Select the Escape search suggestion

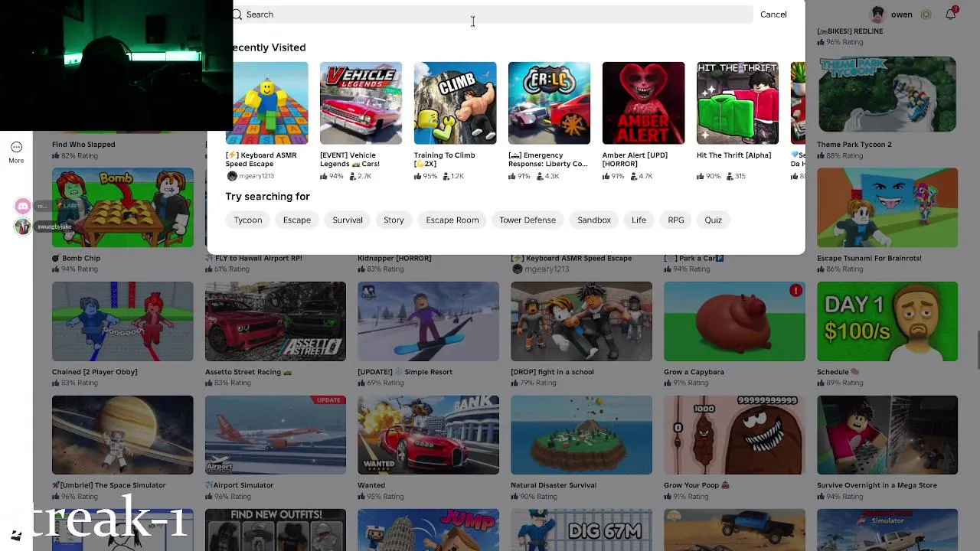(297, 220)
